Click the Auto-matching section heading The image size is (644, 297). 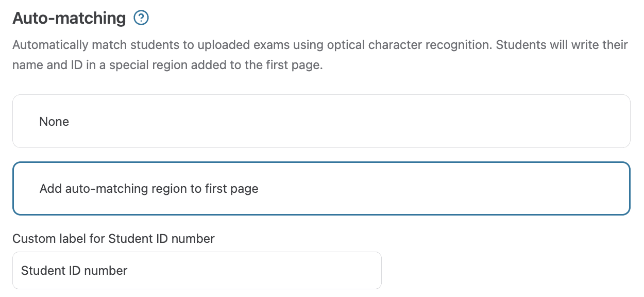(x=69, y=19)
